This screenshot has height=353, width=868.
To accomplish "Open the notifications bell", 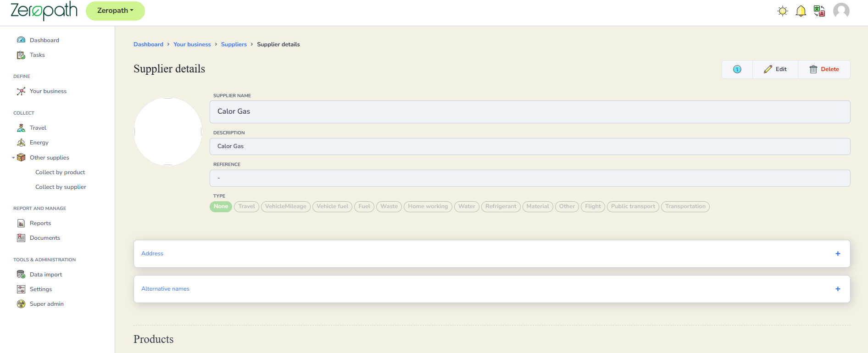I will tap(801, 11).
